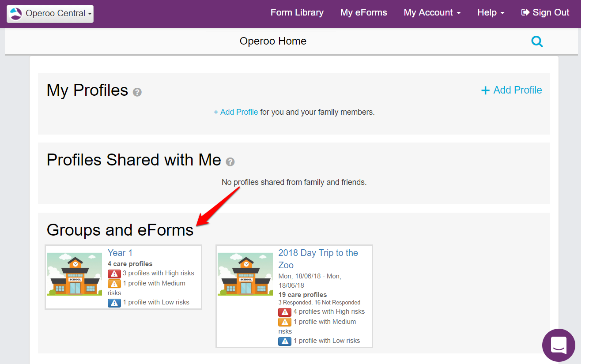Click the Operoo Home page title
The width and height of the screenshot is (589, 364).
coord(273,41)
